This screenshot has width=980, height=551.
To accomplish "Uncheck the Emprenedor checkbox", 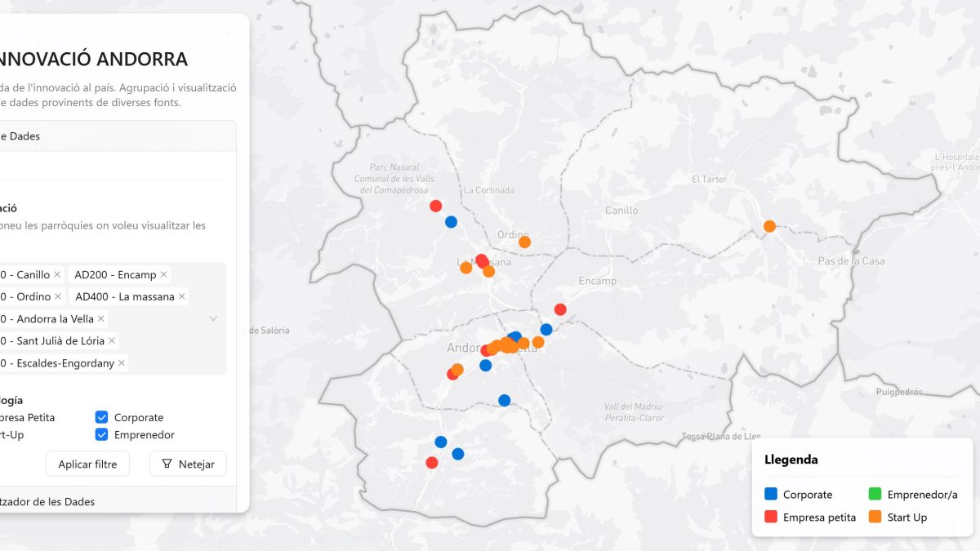I will pyautogui.click(x=101, y=434).
